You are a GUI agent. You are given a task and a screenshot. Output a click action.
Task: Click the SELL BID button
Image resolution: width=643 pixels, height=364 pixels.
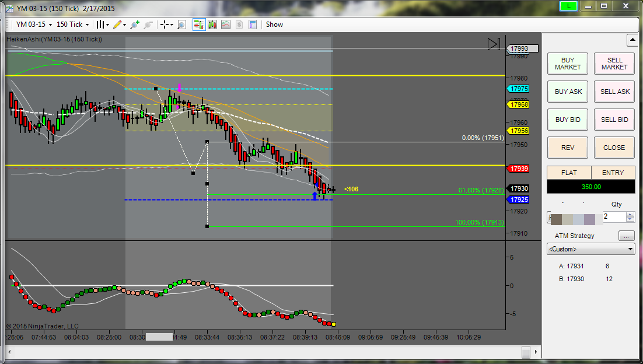(614, 119)
